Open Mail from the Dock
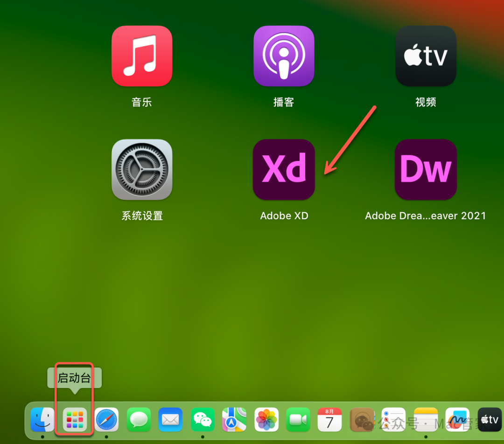This screenshot has width=504, height=444. pos(170,420)
